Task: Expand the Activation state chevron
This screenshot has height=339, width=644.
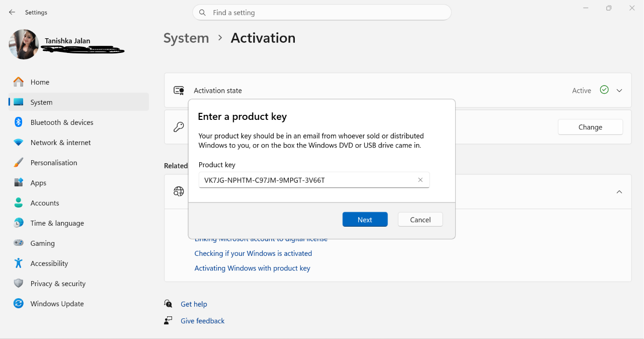Action: [619, 91]
